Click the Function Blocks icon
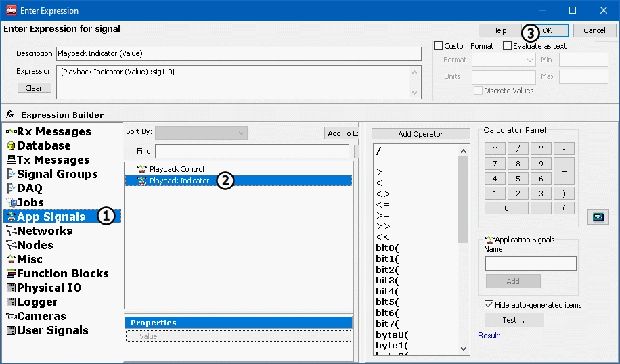620x364 pixels. (x=11, y=273)
